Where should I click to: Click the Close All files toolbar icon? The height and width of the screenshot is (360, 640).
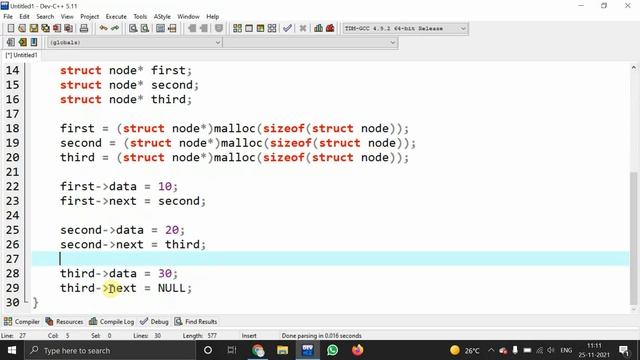(69, 28)
